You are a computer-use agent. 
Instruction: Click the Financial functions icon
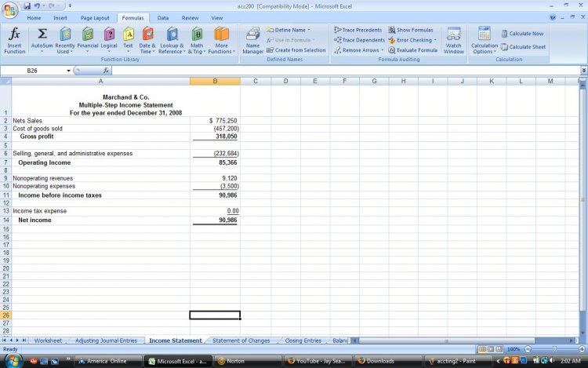(87, 39)
